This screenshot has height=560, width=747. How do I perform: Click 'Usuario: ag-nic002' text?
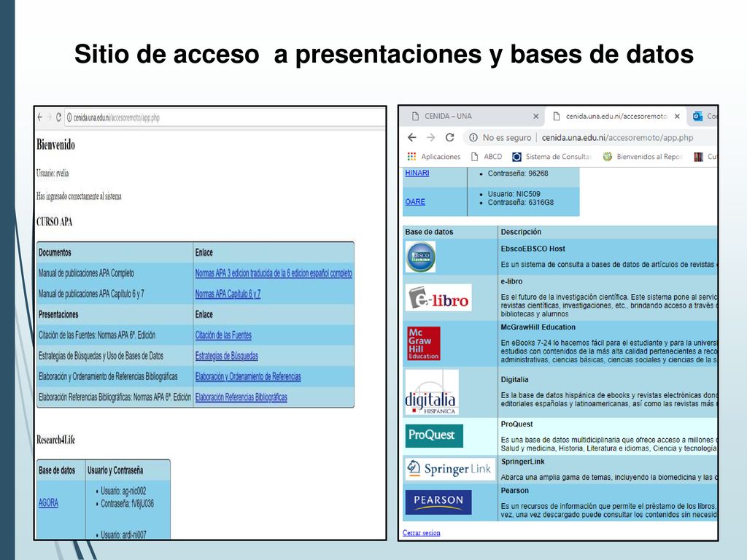click(x=123, y=491)
